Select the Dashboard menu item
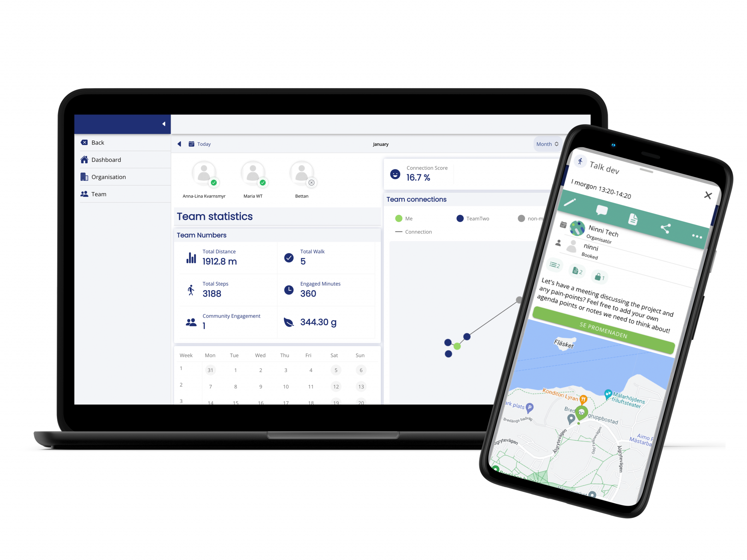747x560 pixels. (x=106, y=160)
